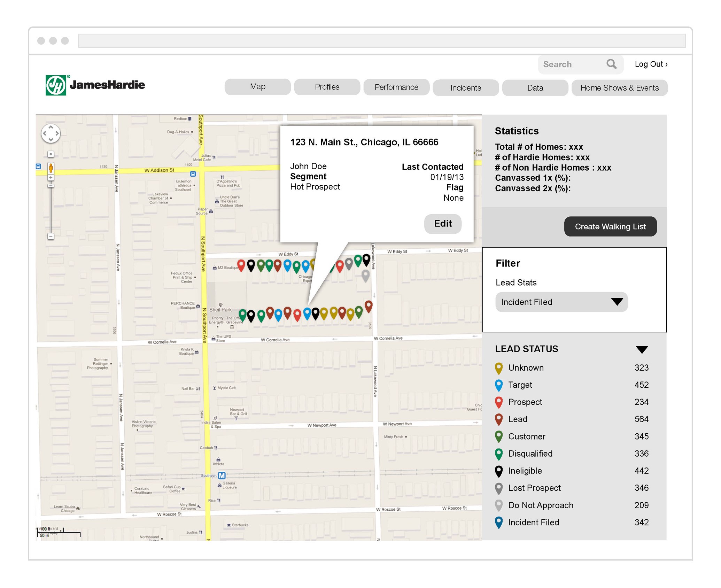Screen dimensions: 721x588
Task: Click the first red pin near M2 Boutique
Action: coord(241,265)
